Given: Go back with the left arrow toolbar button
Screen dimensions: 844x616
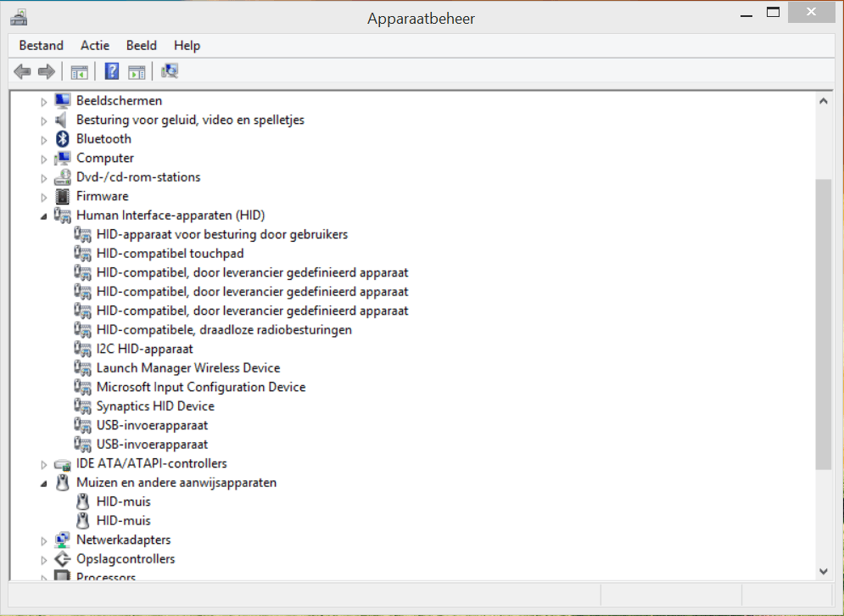Looking at the screenshot, I should click(22, 71).
